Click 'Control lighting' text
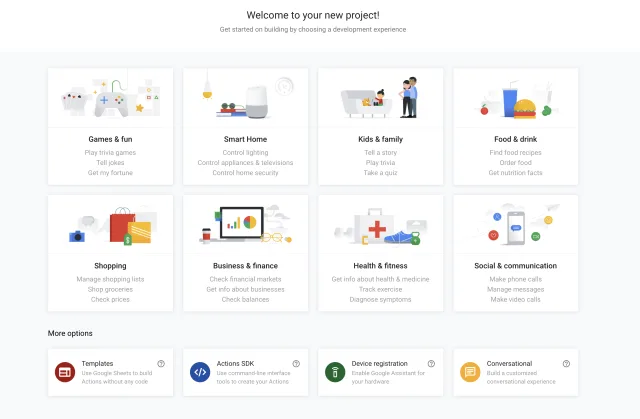The height and width of the screenshot is (419, 640). click(245, 153)
